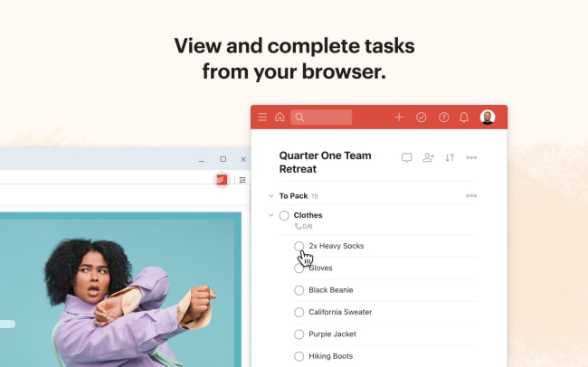Check off Black Beanie task
The image size is (588, 367).
[x=299, y=290]
